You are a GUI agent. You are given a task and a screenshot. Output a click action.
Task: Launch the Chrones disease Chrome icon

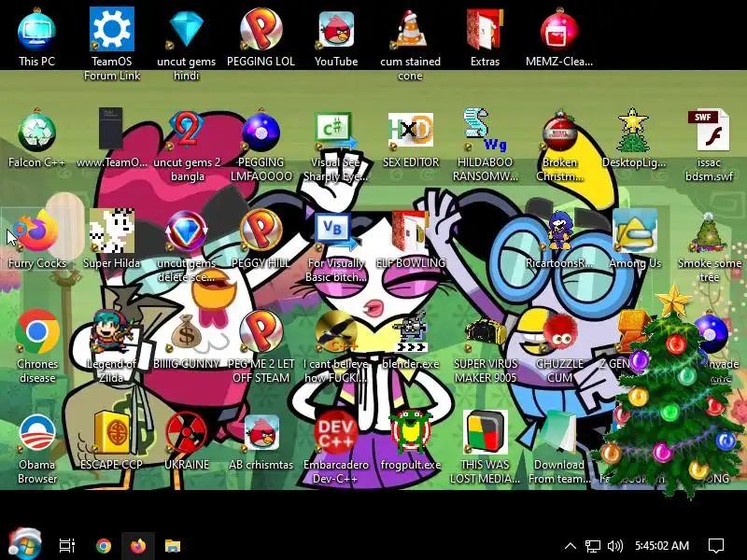coord(36,331)
